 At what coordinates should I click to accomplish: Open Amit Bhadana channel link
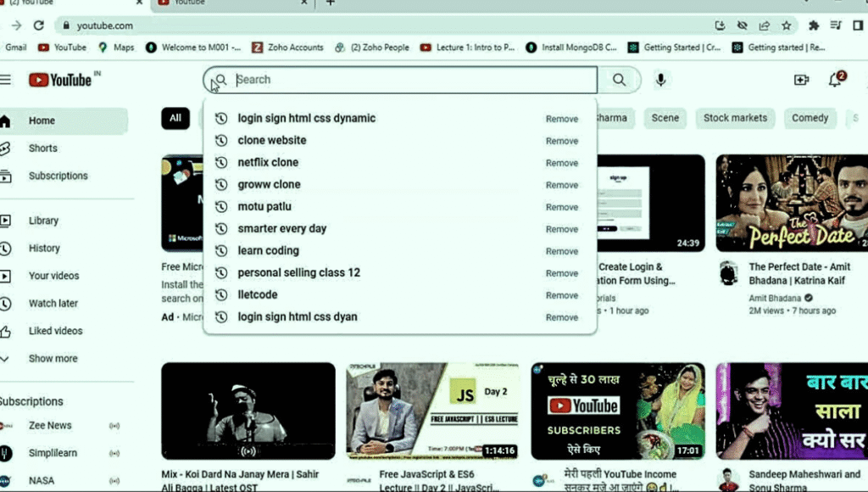775,299
